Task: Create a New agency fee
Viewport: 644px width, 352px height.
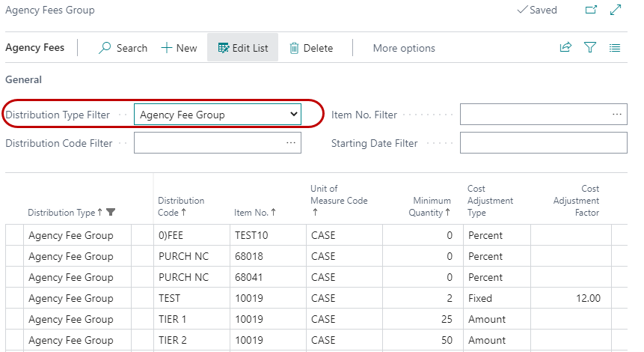Action: tap(179, 48)
